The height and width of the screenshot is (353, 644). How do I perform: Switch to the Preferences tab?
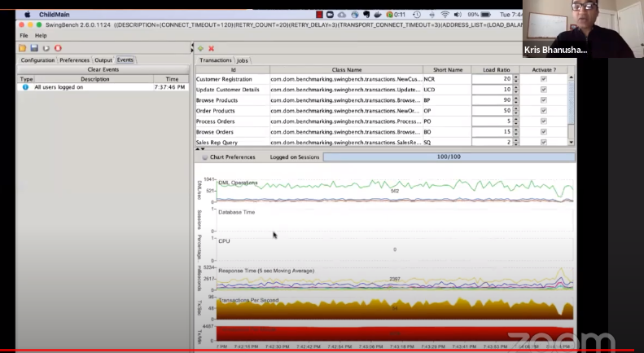pyautogui.click(x=74, y=60)
